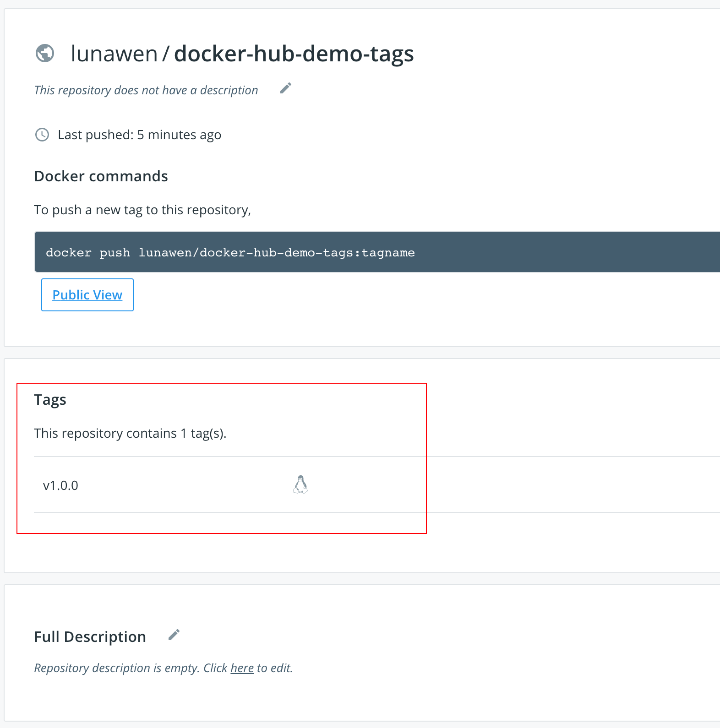The width and height of the screenshot is (720, 728).
Task: Click the 'here' link to edit description
Action: (x=242, y=668)
